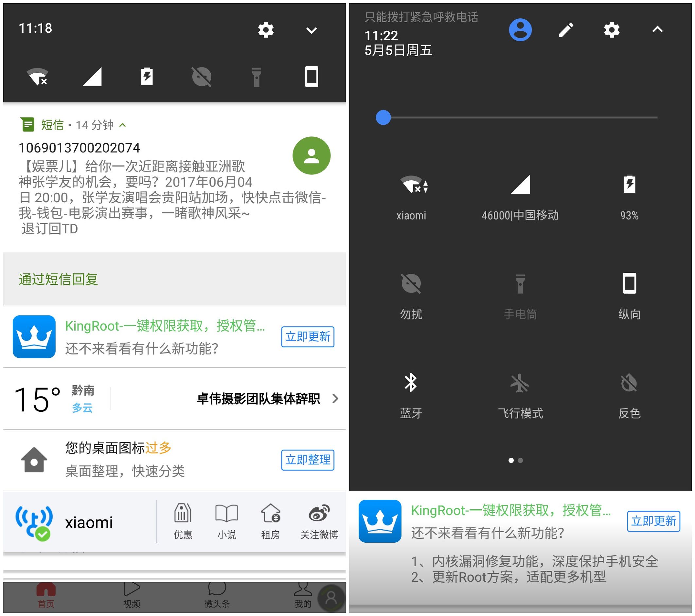The width and height of the screenshot is (695, 616).
Task: Collapse the 短信 notification chevron
Action: point(123,125)
